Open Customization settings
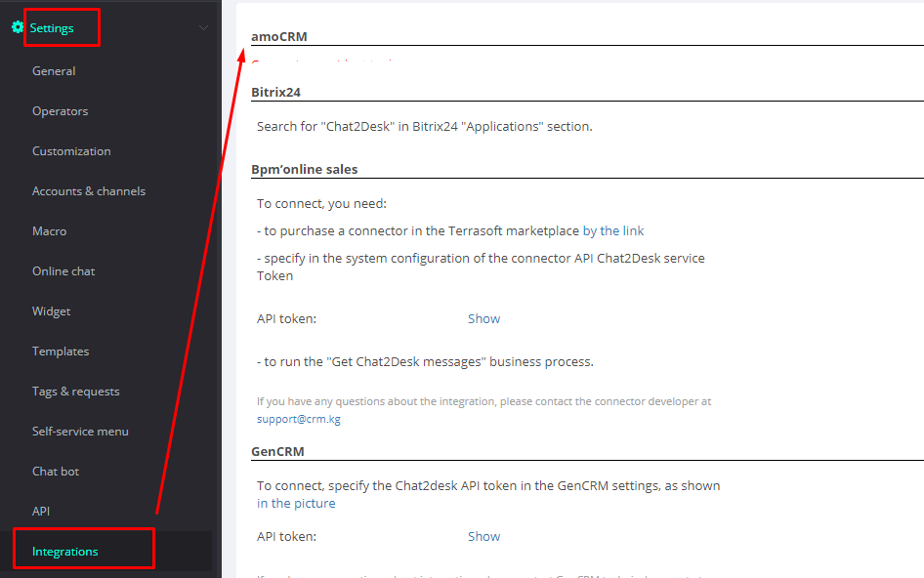Screen dimensions: 924x578 [71, 151]
